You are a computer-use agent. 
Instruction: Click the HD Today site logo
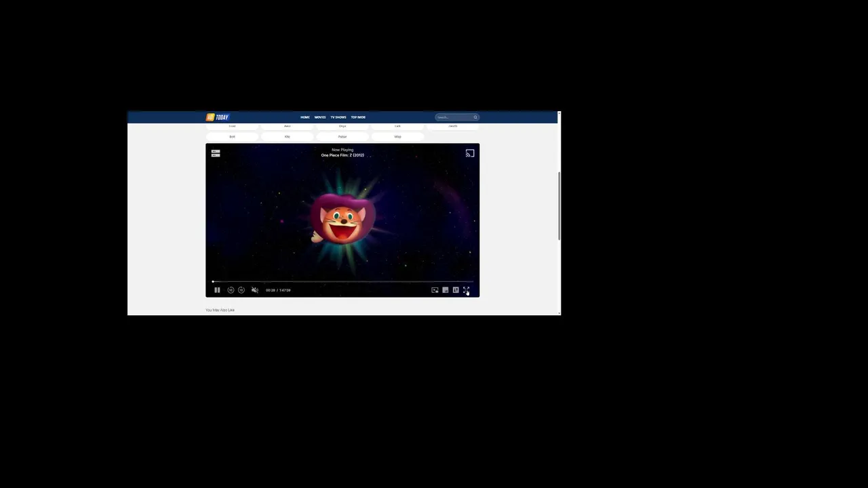(218, 117)
